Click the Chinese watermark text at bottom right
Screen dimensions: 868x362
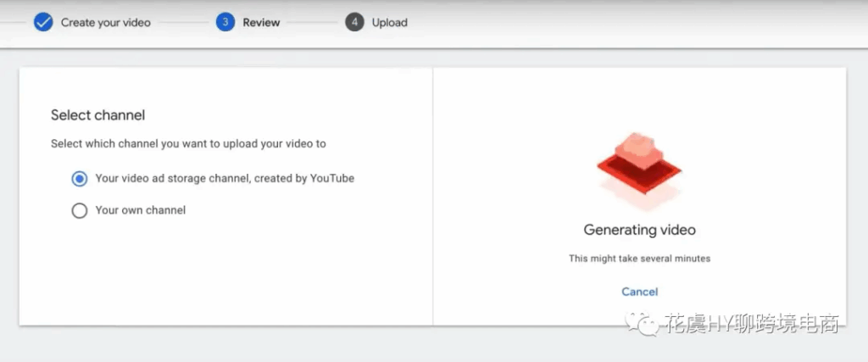click(752, 324)
